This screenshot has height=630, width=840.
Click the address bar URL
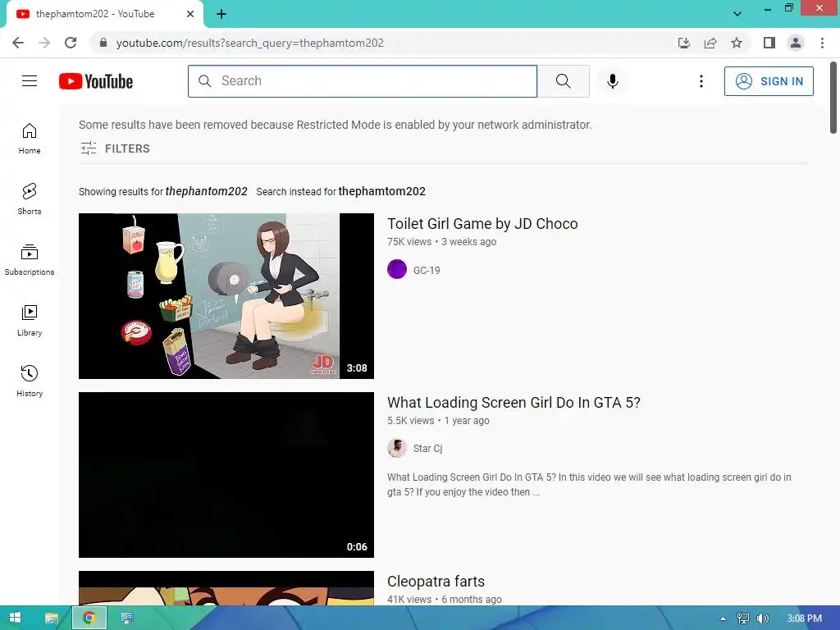pyautogui.click(x=249, y=43)
